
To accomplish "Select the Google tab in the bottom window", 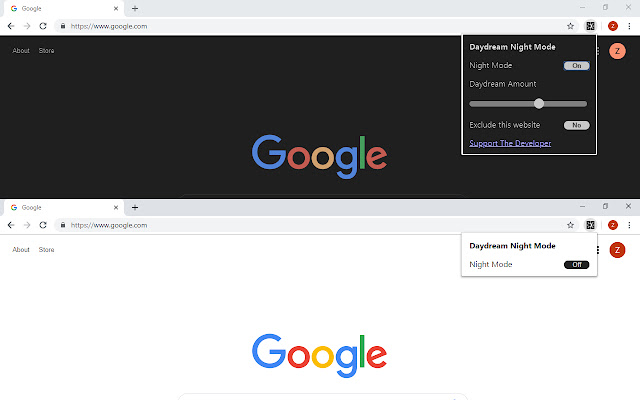I will point(63,208).
